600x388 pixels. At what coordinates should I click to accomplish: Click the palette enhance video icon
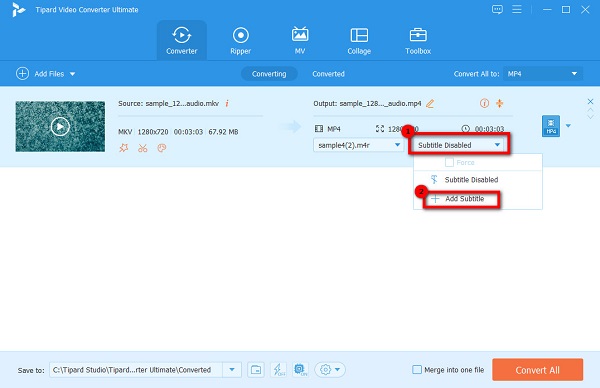[x=162, y=148]
